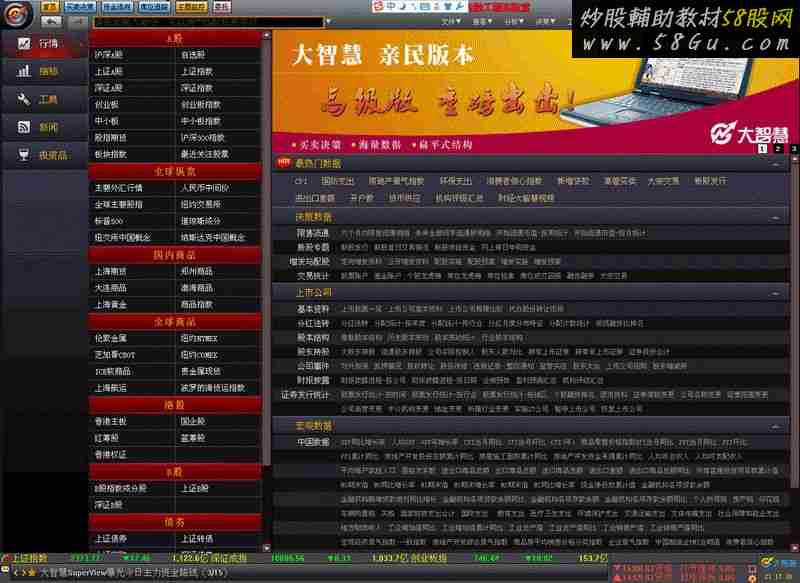The image size is (800, 583).
Task: Open 上证指数 entry
Action: point(196,71)
